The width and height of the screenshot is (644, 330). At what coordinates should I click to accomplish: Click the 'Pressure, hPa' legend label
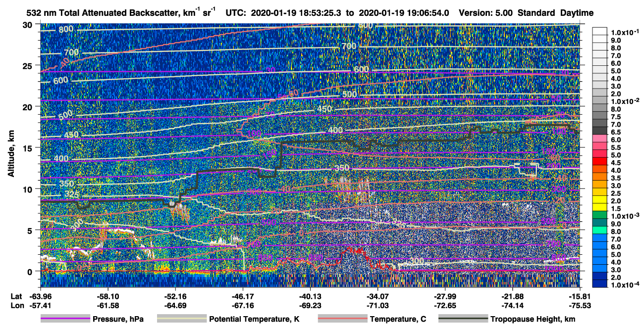point(118,320)
